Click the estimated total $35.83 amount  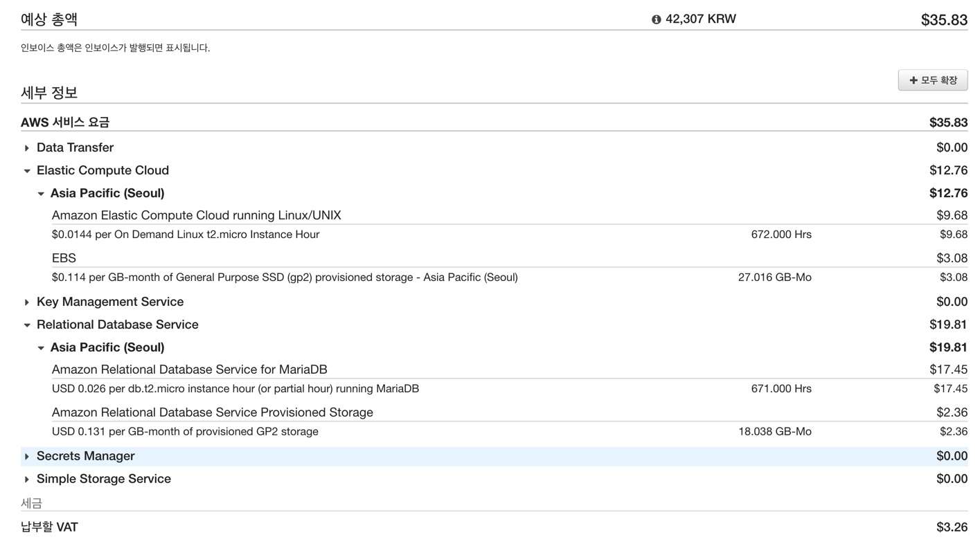tap(943, 20)
